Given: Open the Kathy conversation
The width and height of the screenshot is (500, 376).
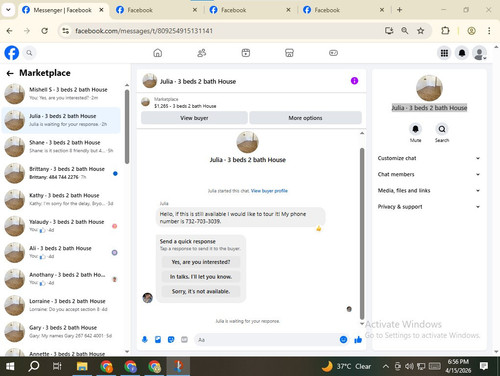Looking at the screenshot, I should (61, 199).
